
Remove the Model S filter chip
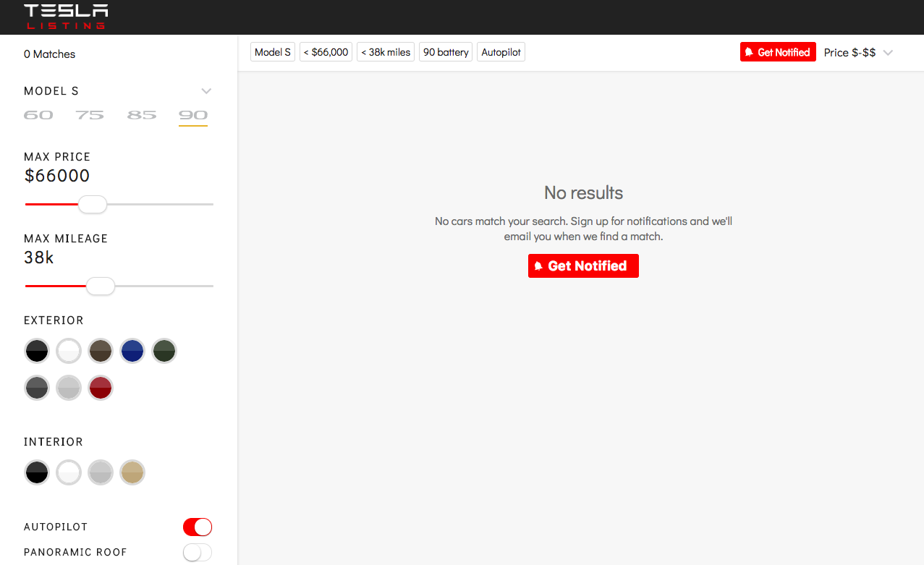[x=273, y=52]
